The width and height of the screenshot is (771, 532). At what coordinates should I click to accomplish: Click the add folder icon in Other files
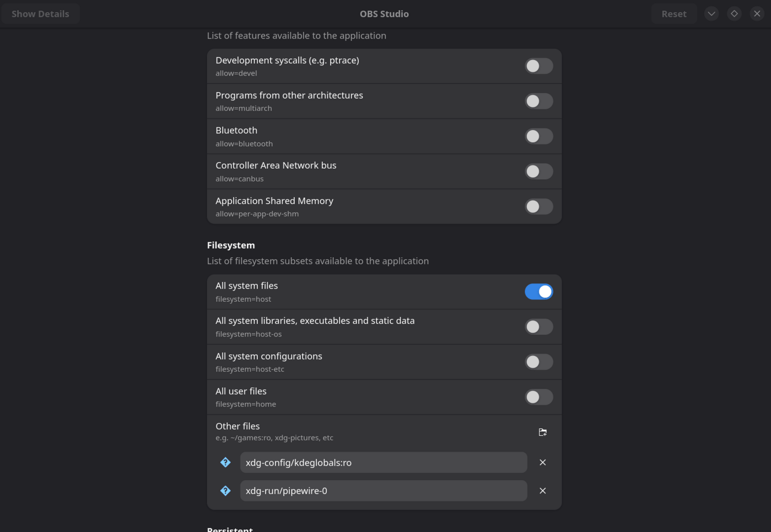(542, 432)
